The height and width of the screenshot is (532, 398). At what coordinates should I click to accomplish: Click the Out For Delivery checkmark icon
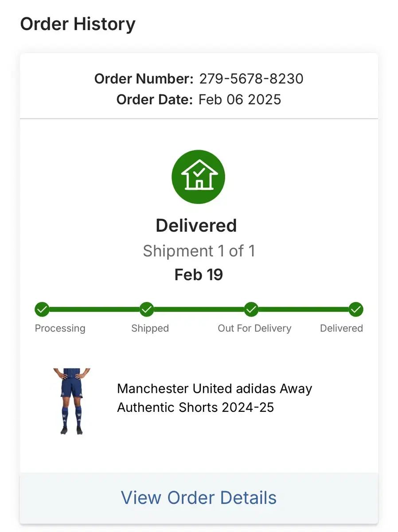(x=251, y=309)
